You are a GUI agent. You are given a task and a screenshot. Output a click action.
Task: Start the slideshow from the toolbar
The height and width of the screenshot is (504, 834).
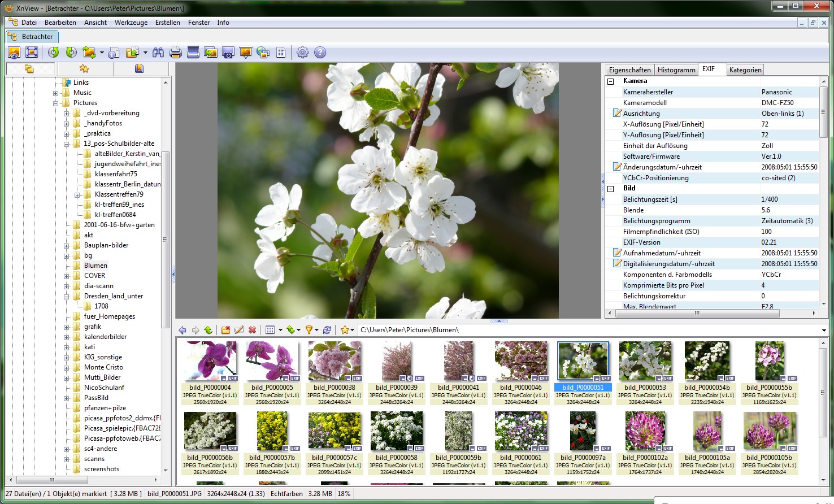(245, 53)
